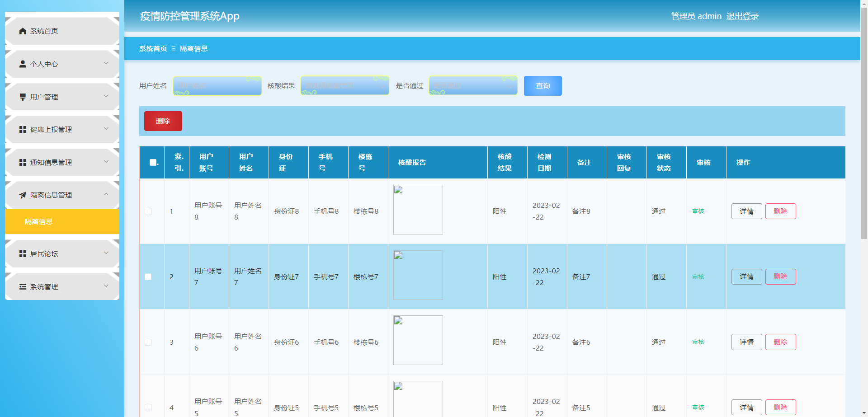Click 退出登录 to log out
This screenshot has height=417, width=868.
[x=743, y=16]
